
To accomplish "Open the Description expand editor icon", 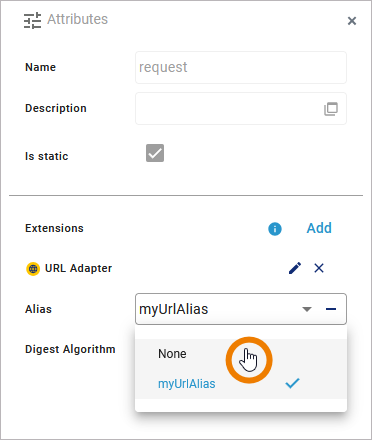I will tap(331, 109).
